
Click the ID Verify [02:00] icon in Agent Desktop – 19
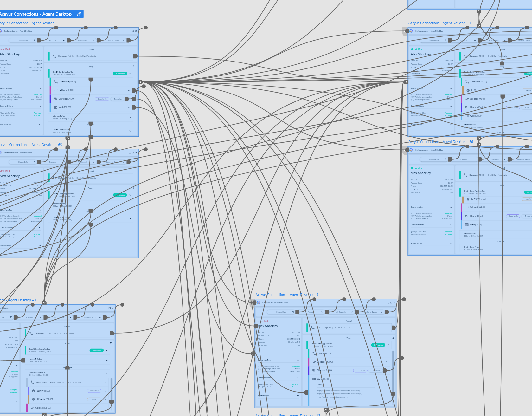click(34, 400)
